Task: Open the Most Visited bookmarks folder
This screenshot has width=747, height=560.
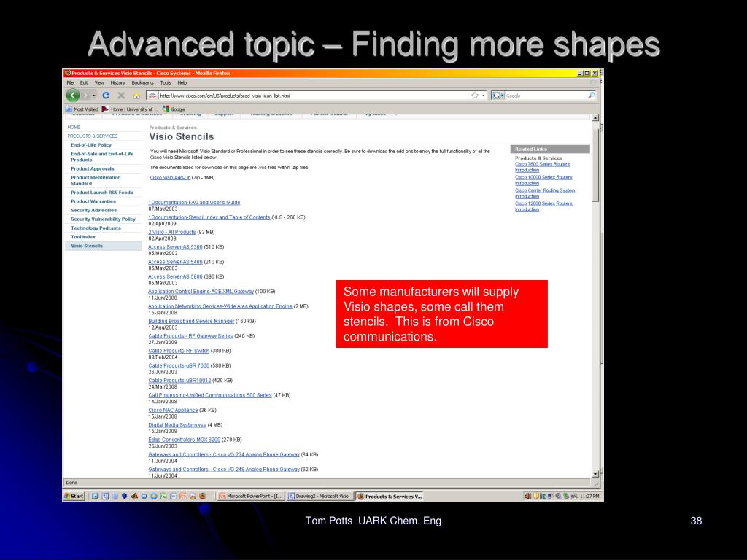Action: point(82,109)
